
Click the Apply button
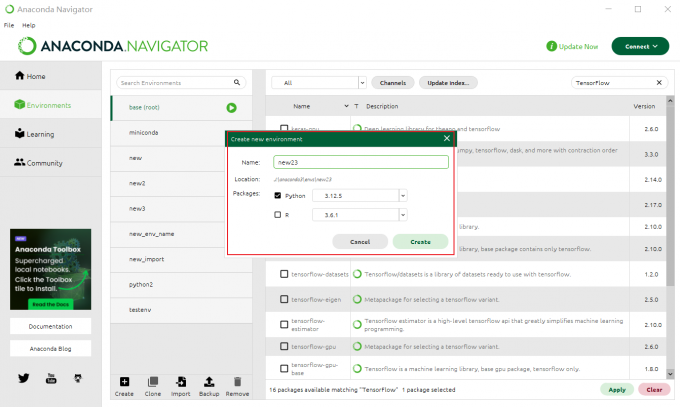click(617, 390)
